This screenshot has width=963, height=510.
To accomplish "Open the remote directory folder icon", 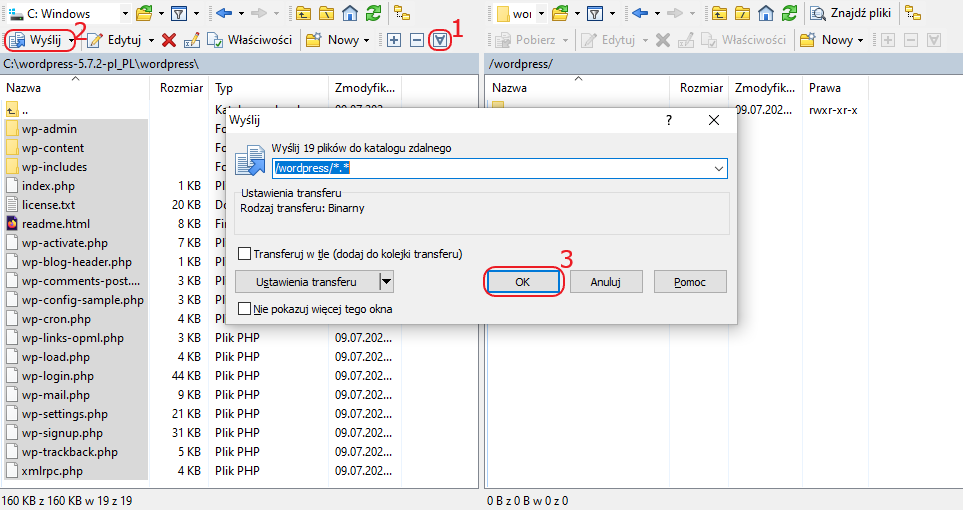I will pyautogui.click(x=560, y=13).
